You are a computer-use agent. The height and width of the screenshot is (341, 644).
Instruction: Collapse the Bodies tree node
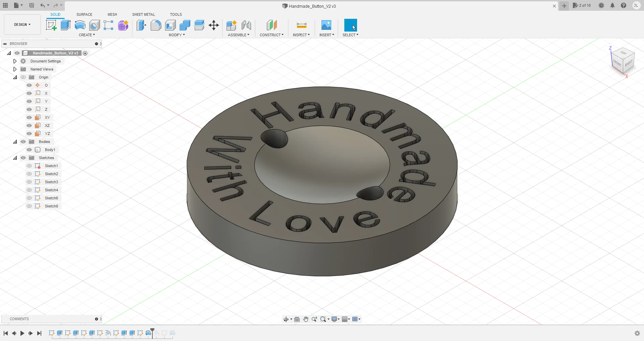[x=15, y=142]
